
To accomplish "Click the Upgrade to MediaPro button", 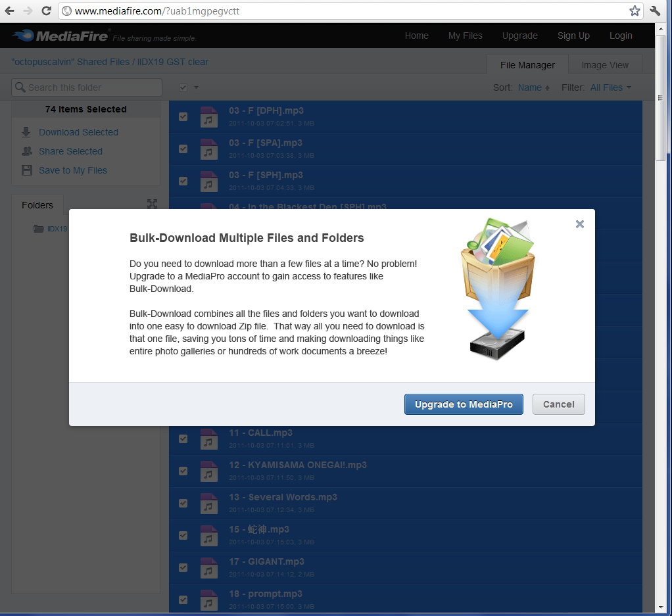I will [464, 404].
